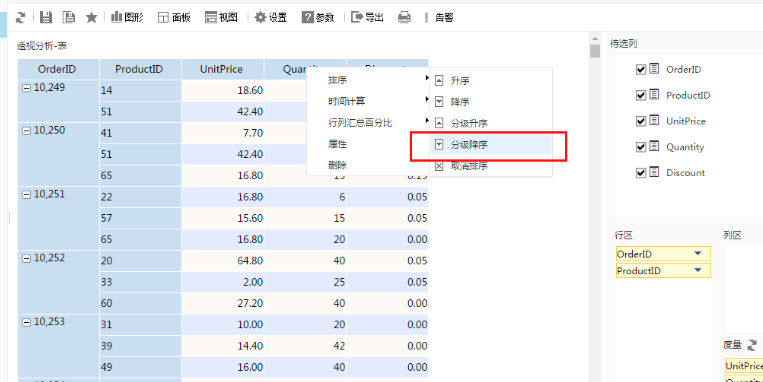Collapse the 10,249 order row group
Viewport: 763px width, 382px height.
coord(26,88)
